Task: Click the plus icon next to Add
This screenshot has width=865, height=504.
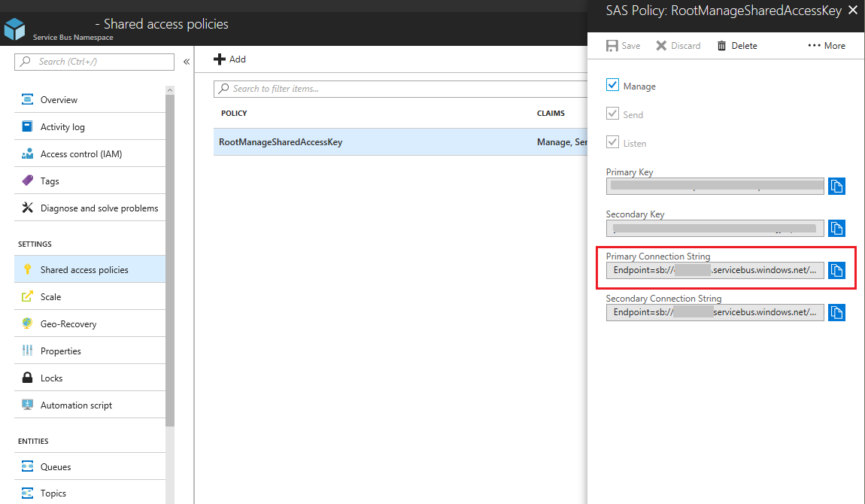Action: point(220,59)
